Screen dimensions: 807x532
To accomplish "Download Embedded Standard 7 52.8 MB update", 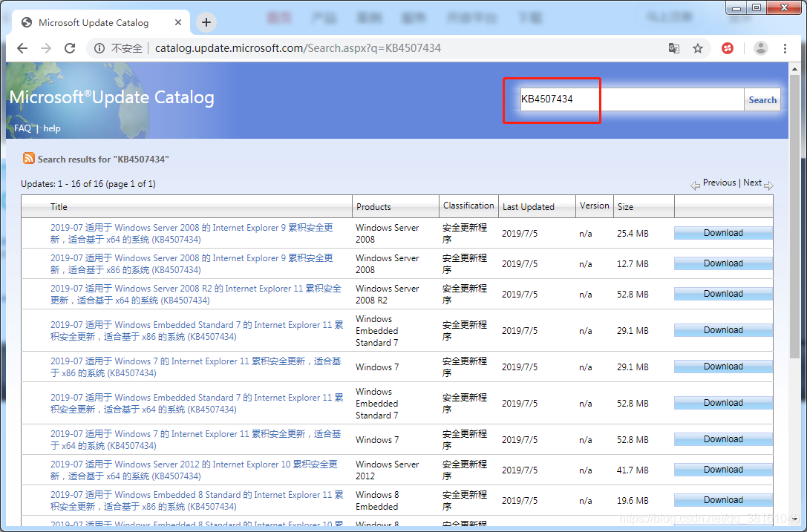I will [x=723, y=403].
